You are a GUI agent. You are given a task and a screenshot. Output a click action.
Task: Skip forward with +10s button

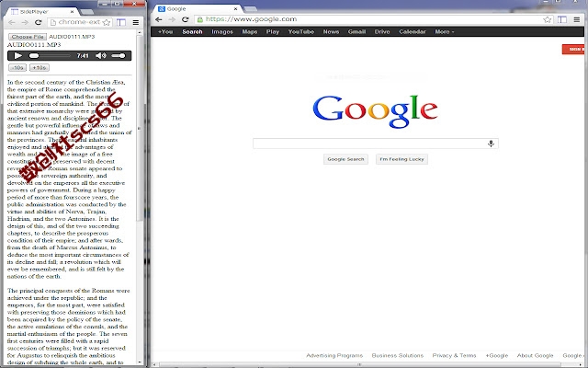pyautogui.click(x=40, y=67)
